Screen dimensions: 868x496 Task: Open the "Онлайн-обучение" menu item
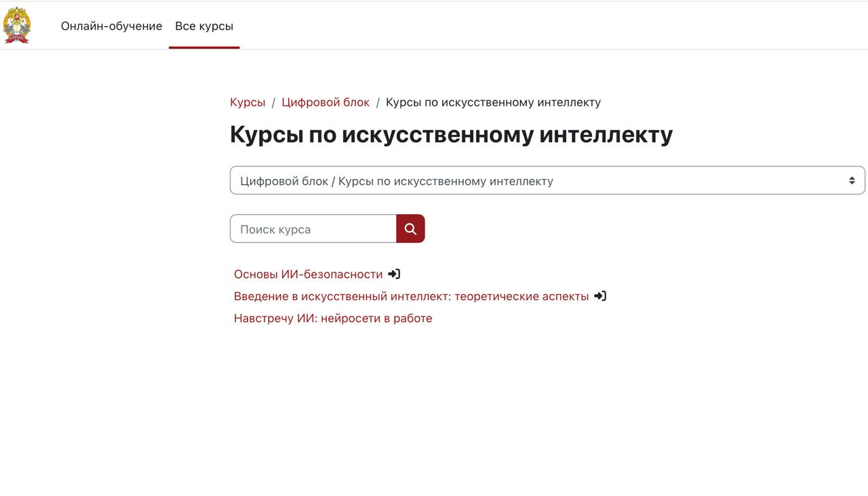click(112, 26)
